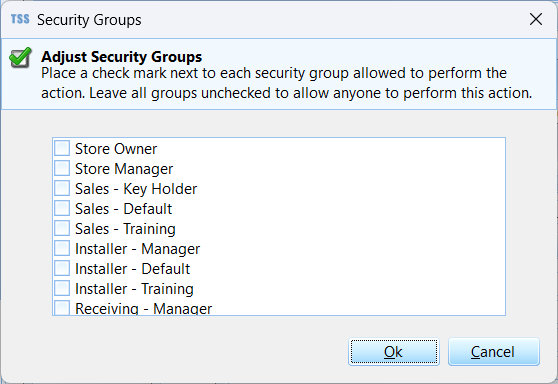Select the Sales - Training label text

click(125, 229)
